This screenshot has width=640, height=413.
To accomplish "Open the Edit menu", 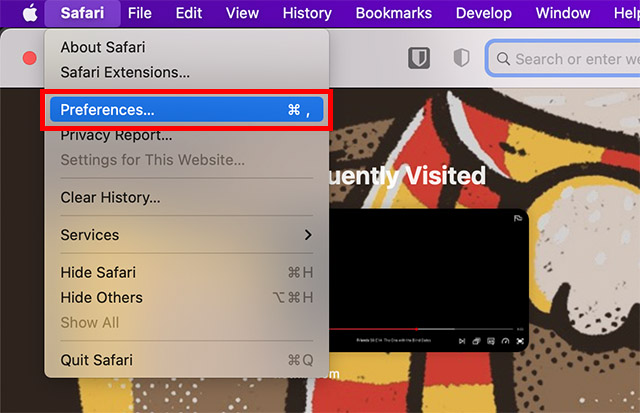I will [189, 13].
